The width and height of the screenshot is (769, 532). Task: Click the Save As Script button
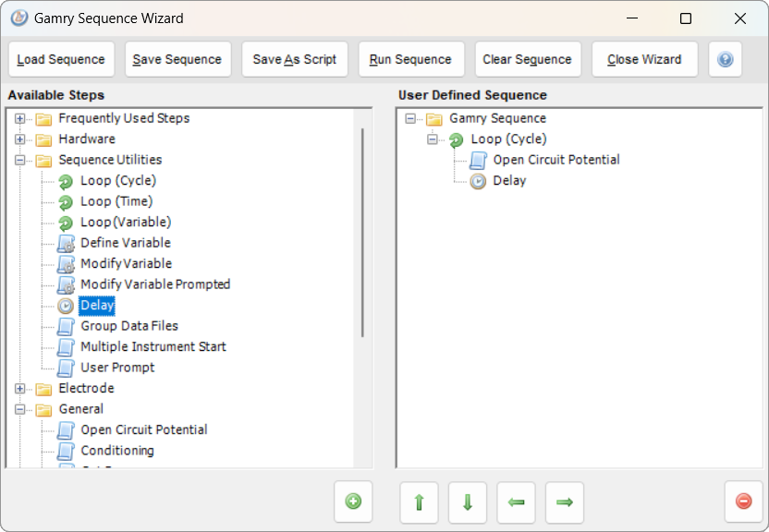pyautogui.click(x=294, y=59)
